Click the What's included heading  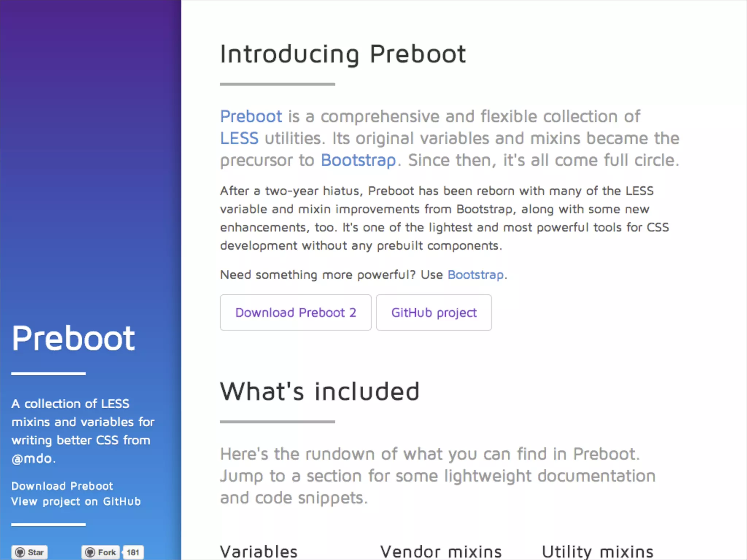click(320, 392)
